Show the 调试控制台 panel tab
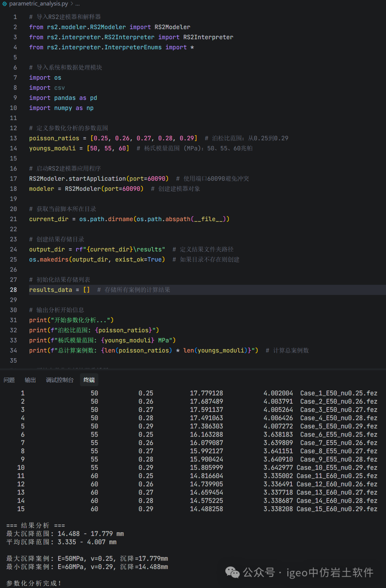Screen dimensions: 386x588 pos(60,380)
